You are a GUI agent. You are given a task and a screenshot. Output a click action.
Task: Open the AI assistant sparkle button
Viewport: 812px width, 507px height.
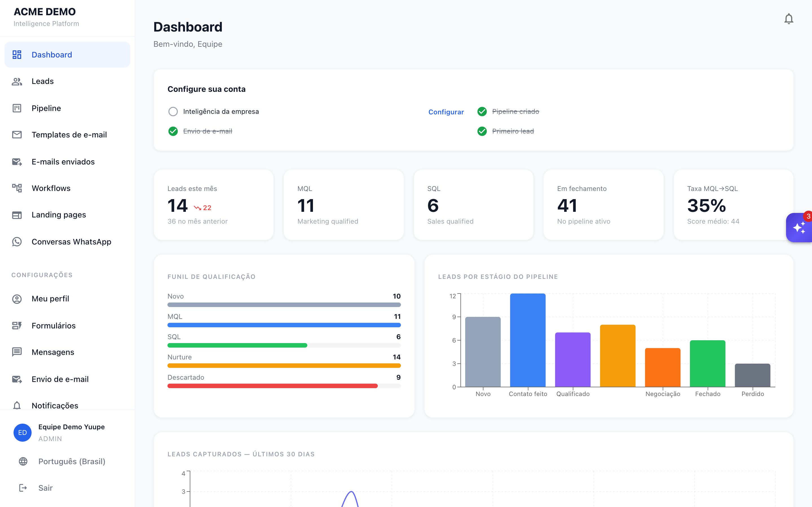point(799,227)
